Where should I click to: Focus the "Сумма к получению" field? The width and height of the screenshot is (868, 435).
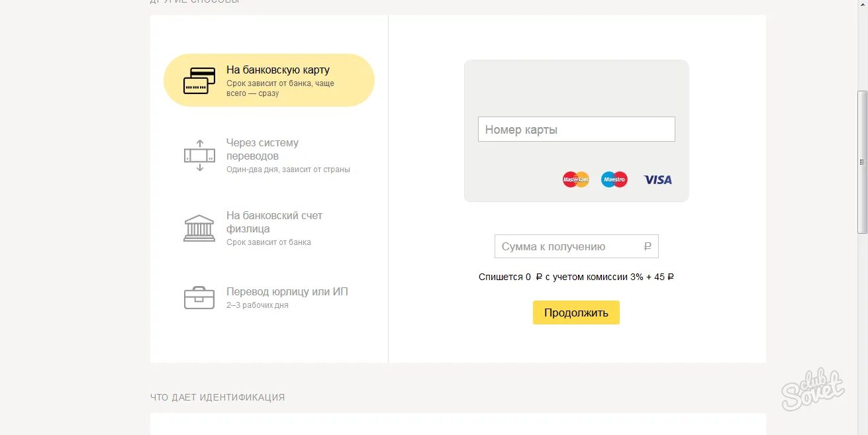pos(577,246)
